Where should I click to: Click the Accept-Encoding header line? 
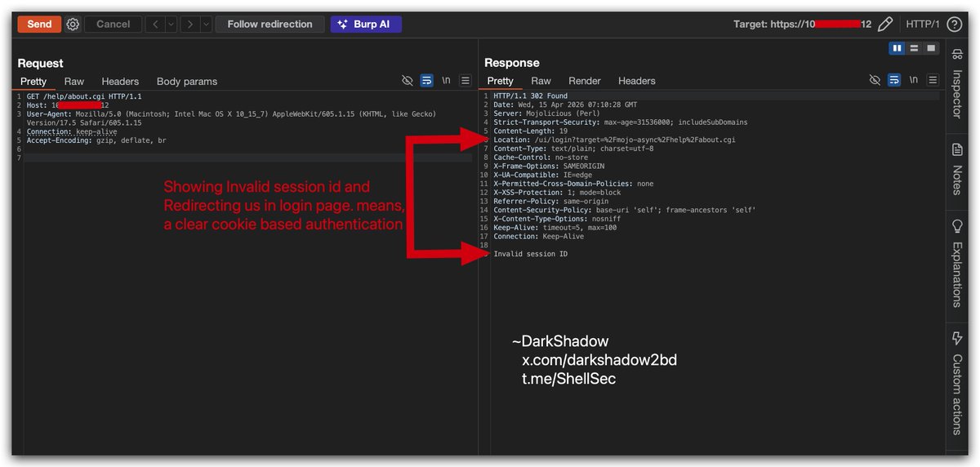coord(96,140)
